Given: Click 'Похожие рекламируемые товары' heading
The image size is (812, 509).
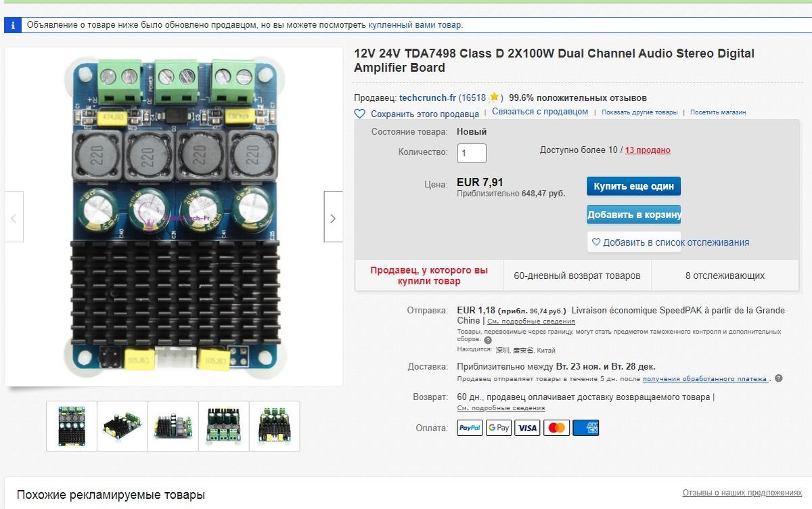Looking at the screenshot, I should point(111,495).
